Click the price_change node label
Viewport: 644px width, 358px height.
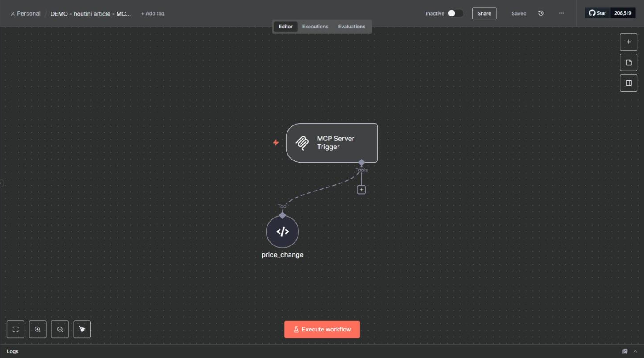tap(283, 255)
